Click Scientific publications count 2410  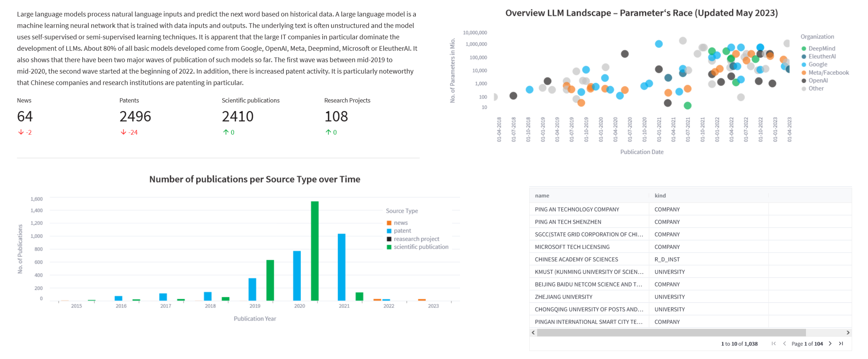[x=237, y=117]
